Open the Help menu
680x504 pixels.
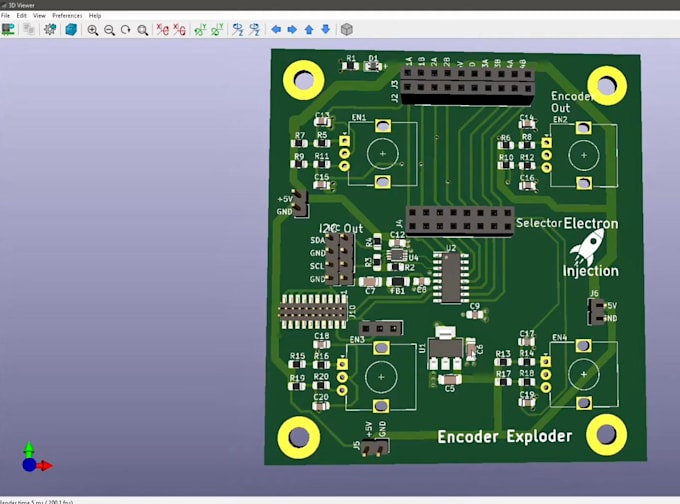(x=95, y=15)
